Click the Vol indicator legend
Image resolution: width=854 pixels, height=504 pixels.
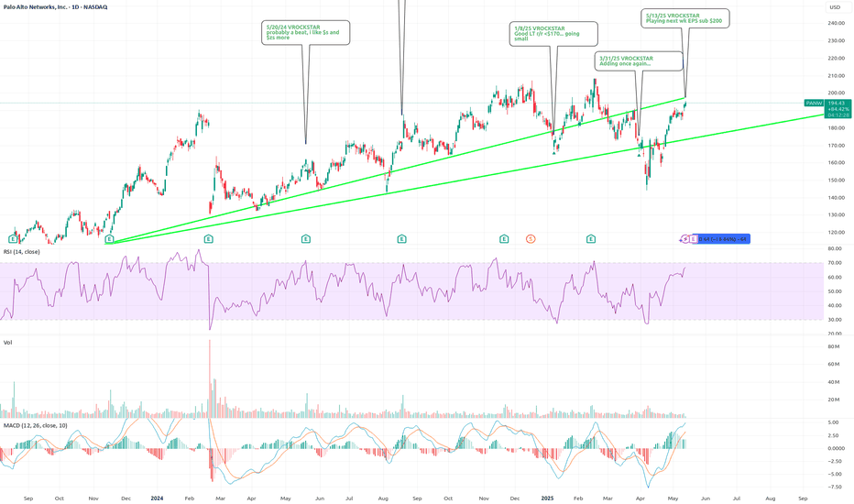click(7, 343)
